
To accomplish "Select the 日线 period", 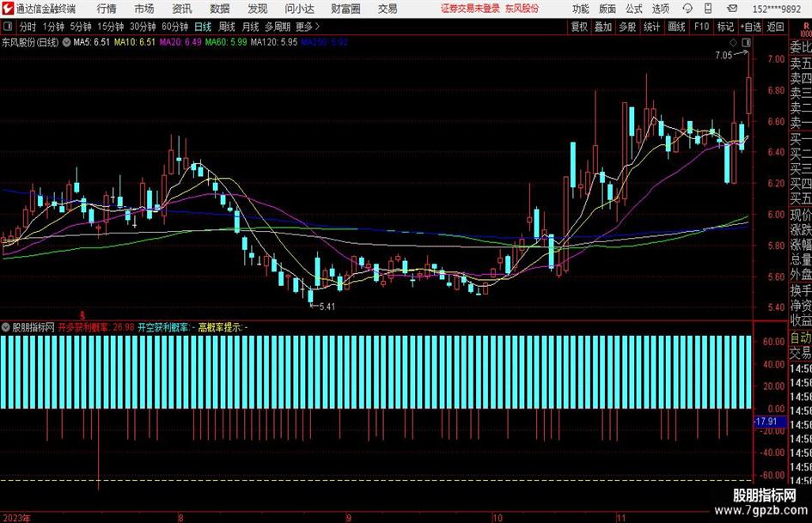I will (x=203, y=27).
